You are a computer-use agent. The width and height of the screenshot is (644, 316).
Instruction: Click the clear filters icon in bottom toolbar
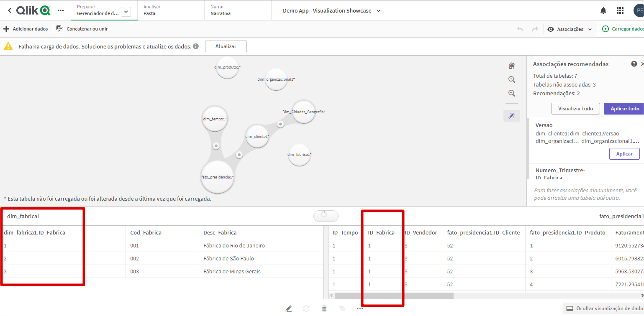click(x=342, y=308)
